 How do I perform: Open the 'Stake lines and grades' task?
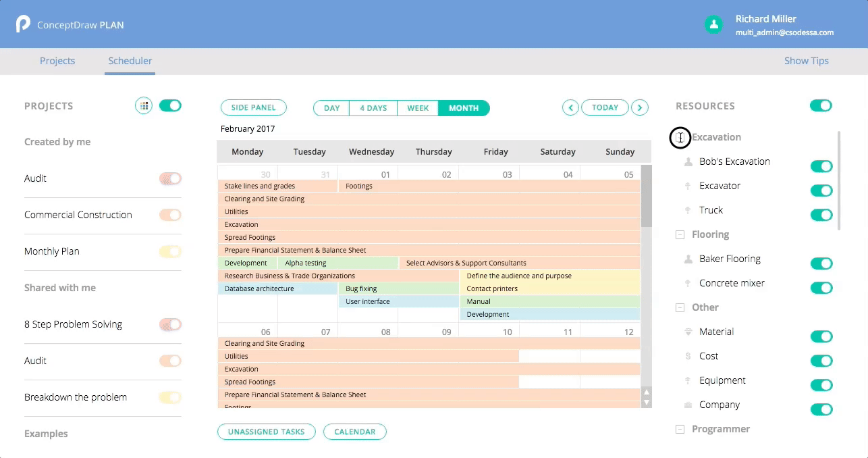(x=277, y=186)
